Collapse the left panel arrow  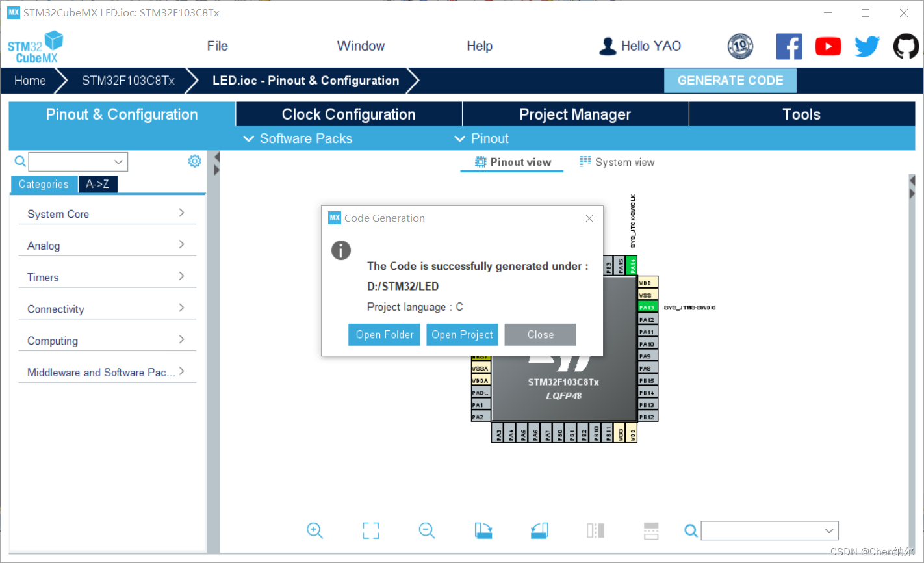pyautogui.click(x=217, y=157)
